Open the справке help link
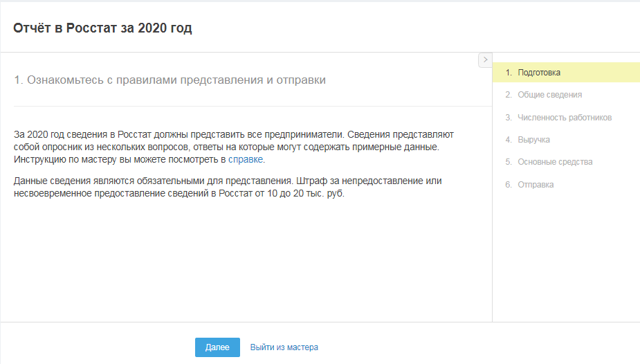This screenshot has height=364, width=640. click(x=246, y=160)
